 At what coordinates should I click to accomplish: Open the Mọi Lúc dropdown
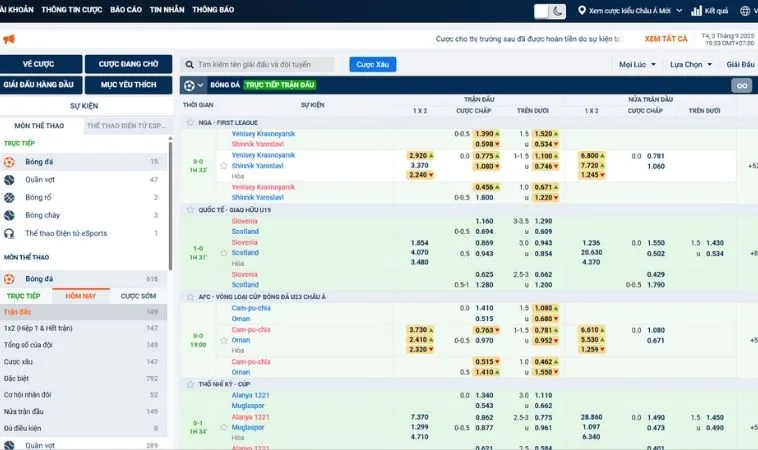point(637,64)
